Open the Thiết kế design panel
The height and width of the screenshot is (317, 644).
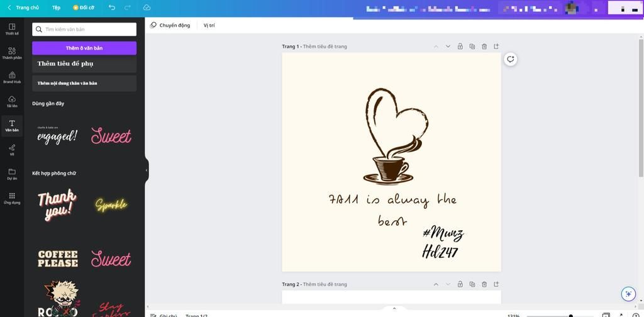coord(12,29)
